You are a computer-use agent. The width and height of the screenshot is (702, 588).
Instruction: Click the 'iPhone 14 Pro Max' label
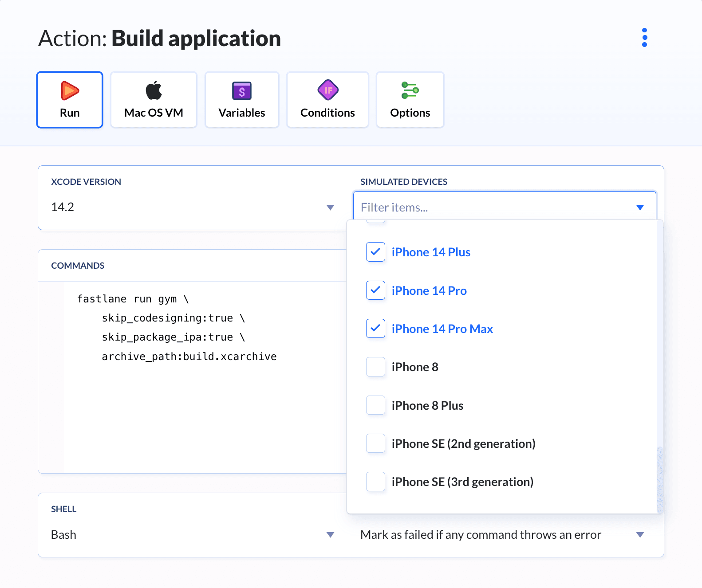tap(442, 329)
